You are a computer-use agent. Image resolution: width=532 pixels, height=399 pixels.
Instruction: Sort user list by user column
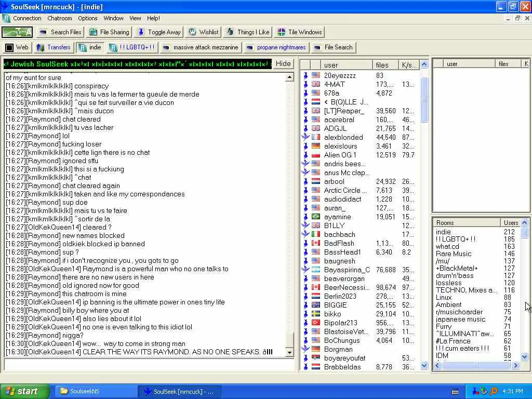347,65
